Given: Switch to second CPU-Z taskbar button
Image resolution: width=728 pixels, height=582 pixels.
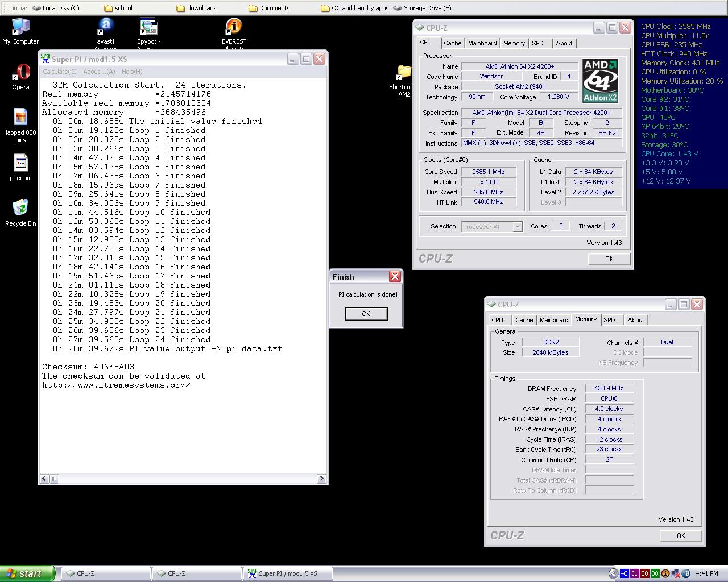Looking at the screenshot, I should click(x=196, y=573).
